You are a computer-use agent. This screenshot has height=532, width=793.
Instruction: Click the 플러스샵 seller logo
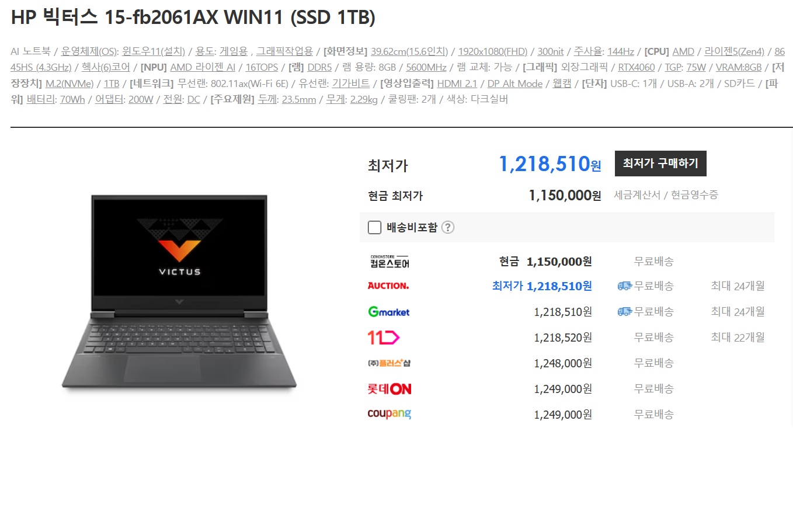389,363
